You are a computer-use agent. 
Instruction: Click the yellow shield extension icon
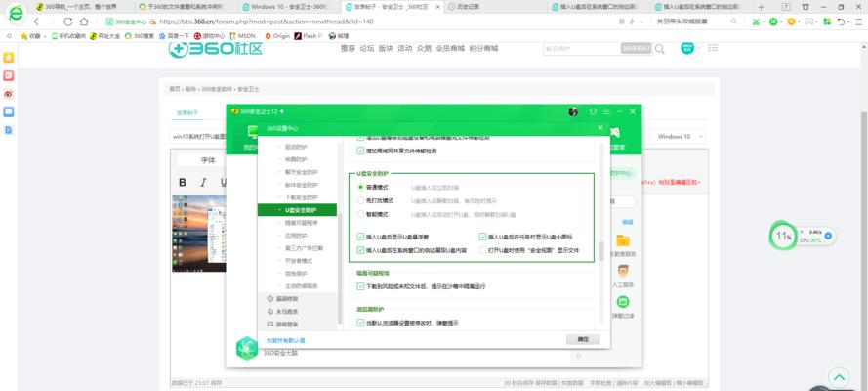point(791,22)
